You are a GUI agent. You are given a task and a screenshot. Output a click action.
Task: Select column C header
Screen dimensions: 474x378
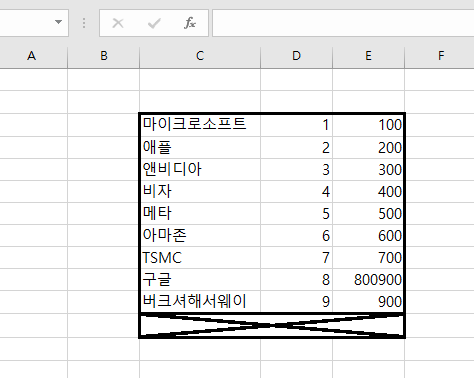coord(200,56)
